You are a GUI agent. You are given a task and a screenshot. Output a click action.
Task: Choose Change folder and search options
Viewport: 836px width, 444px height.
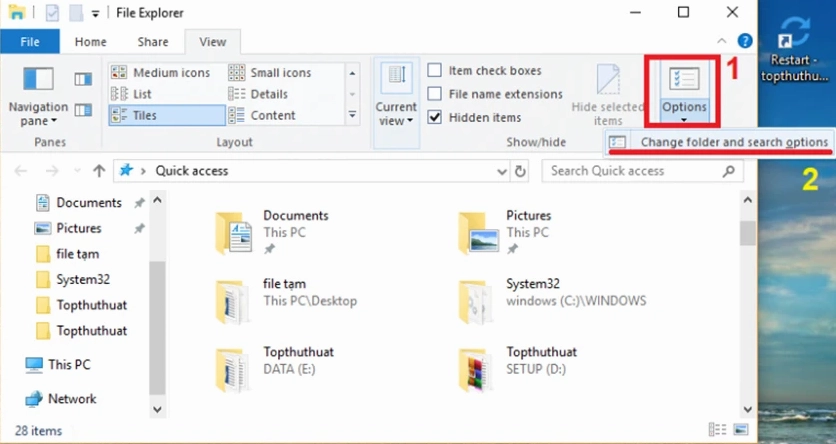click(x=733, y=142)
